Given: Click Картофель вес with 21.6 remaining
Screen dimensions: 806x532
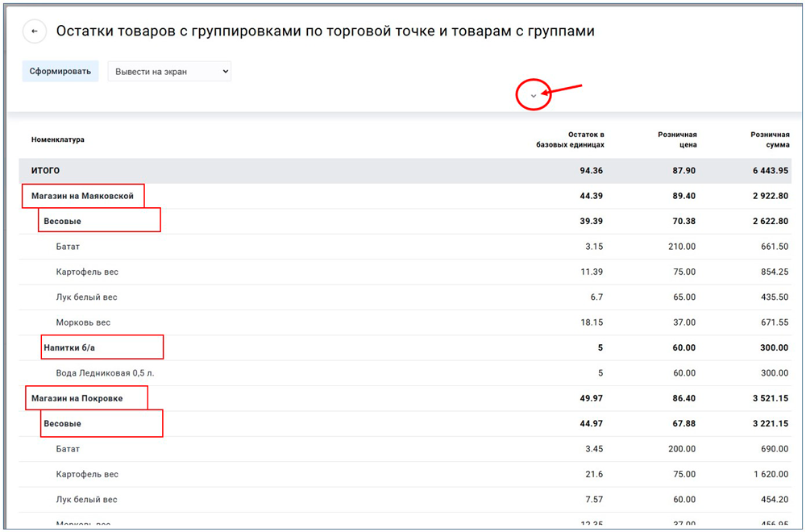Looking at the screenshot, I should point(87,474).
